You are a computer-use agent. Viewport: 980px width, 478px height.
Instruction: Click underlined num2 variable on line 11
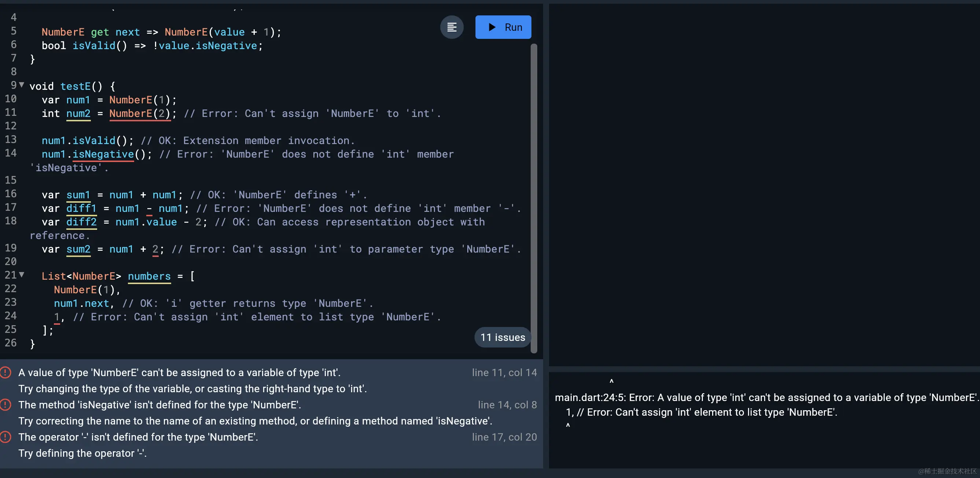(x=78, y=113)
